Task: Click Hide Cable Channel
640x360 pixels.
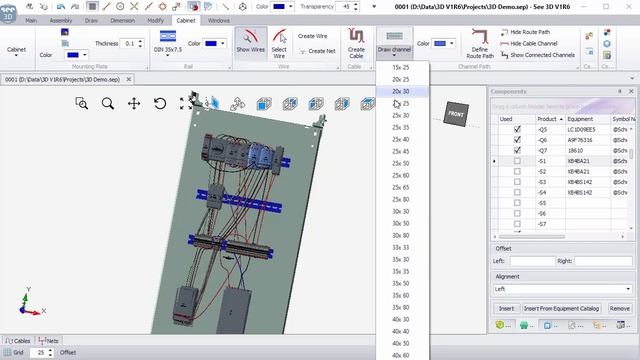Action: click(x=529, y=43)
